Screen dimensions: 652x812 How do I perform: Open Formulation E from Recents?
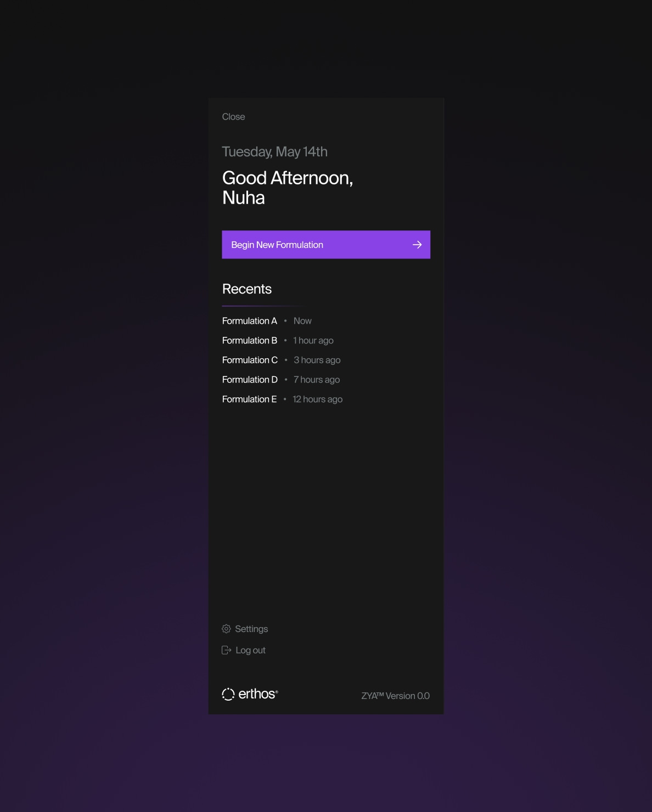click(x=249, y=399)
